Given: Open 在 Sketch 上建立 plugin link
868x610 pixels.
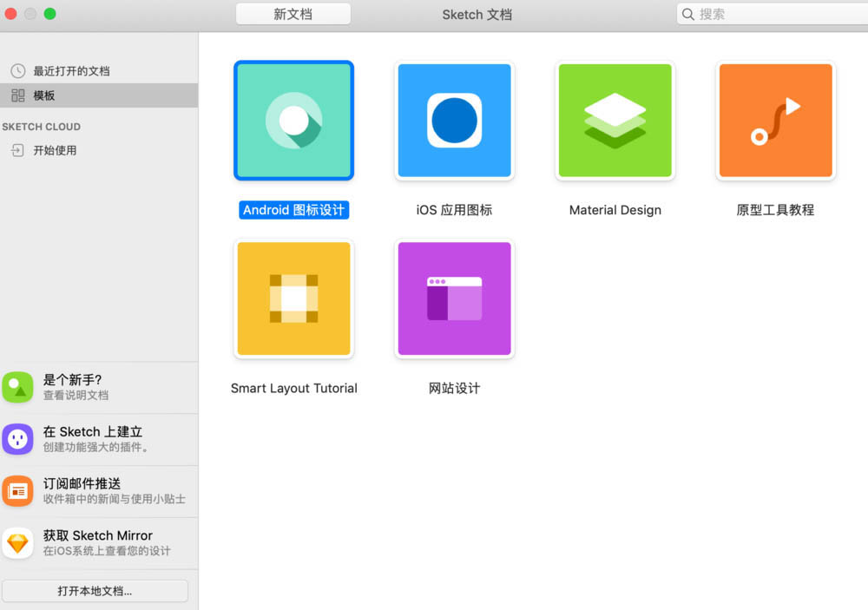Looking at the screenshot, I should [99, 439].
